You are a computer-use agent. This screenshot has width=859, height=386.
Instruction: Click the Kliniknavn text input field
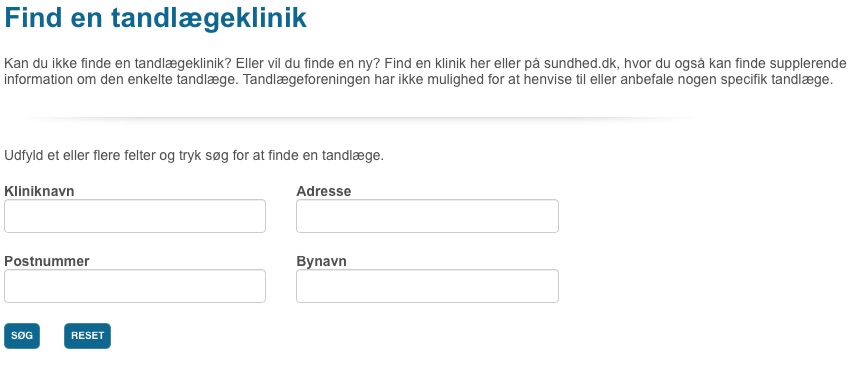click(x=135, y=216)
